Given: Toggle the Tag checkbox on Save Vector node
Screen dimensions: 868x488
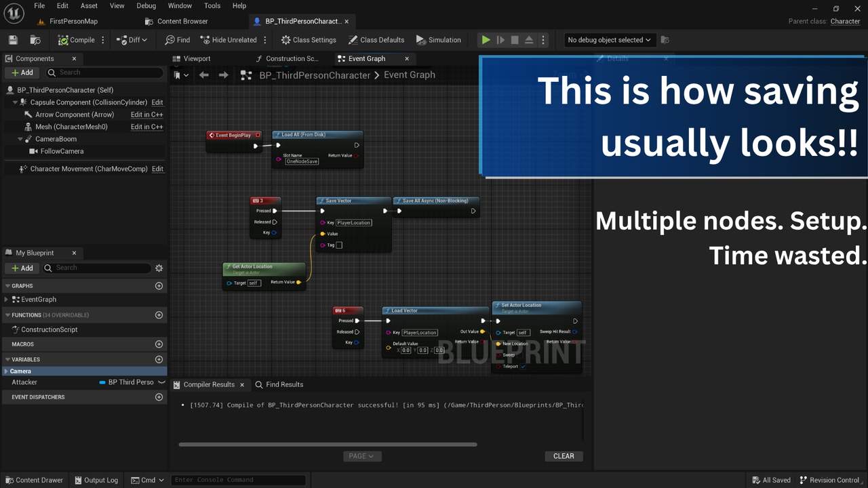Looking at the screenshot, I should 339,245.
